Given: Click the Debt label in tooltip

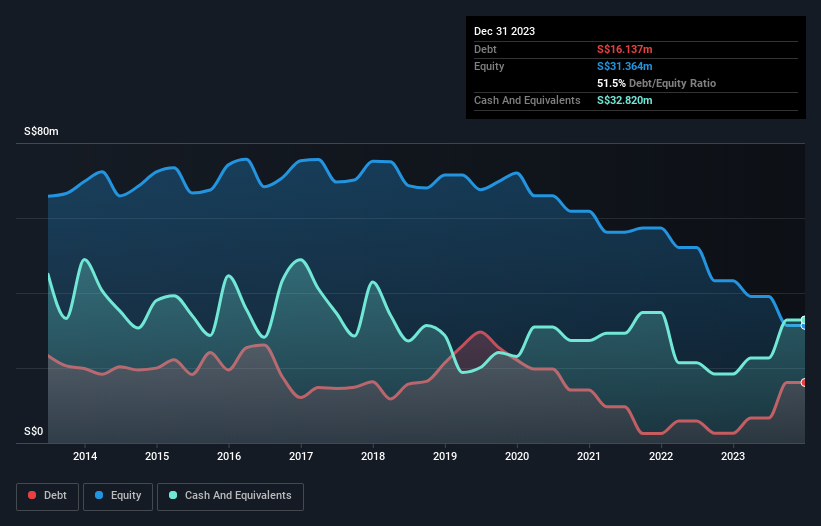Looking at the screenshot, I should pos(485,49).
